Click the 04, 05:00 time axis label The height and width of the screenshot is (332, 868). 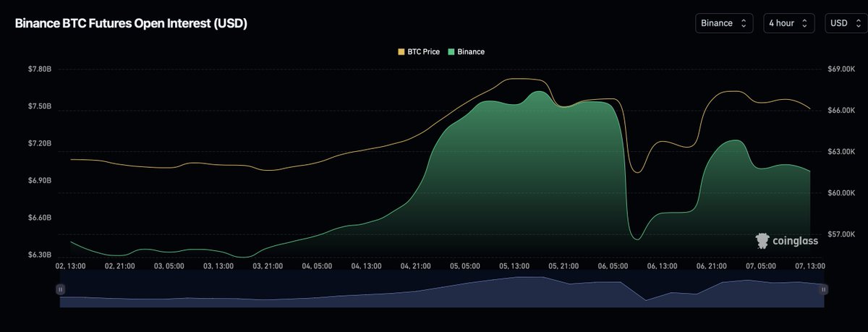coord(317,266)
